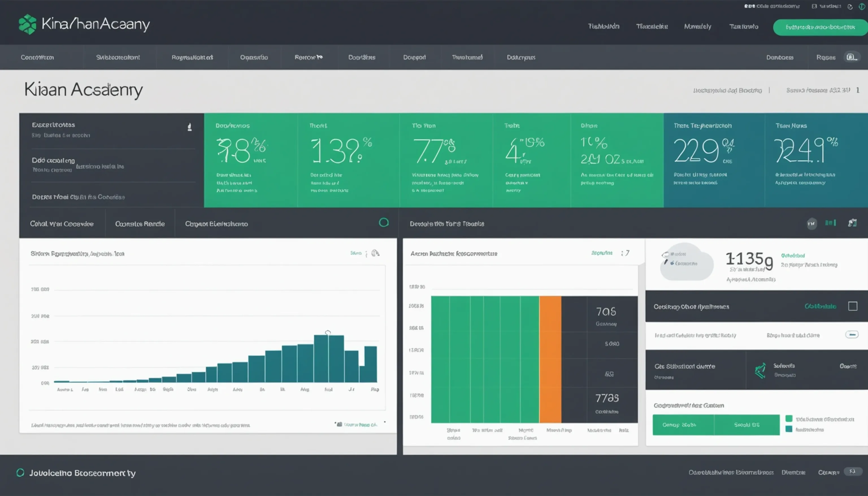
Task: Click the rounded icon button beside 'Roses'
Action: (x=852, y=57)
